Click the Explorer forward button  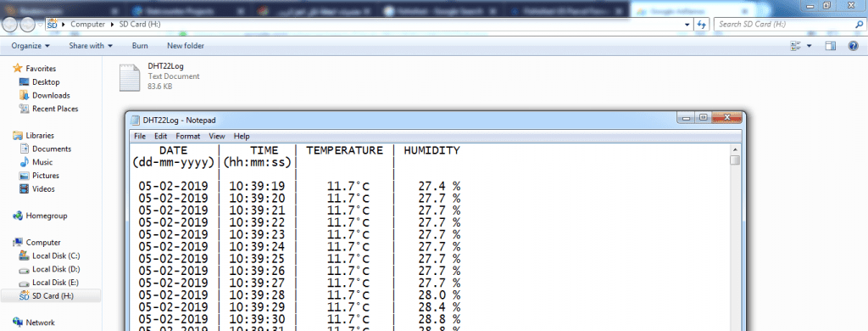[27, 25]
